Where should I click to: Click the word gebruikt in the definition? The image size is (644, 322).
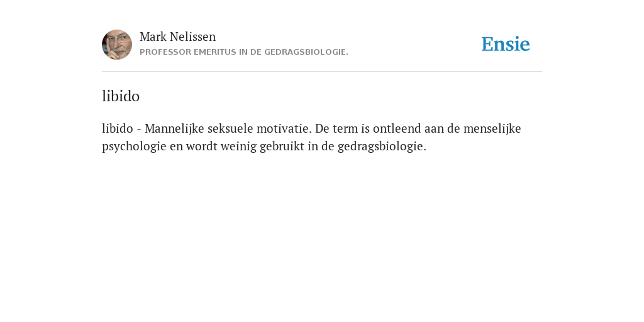pos(282,147)
